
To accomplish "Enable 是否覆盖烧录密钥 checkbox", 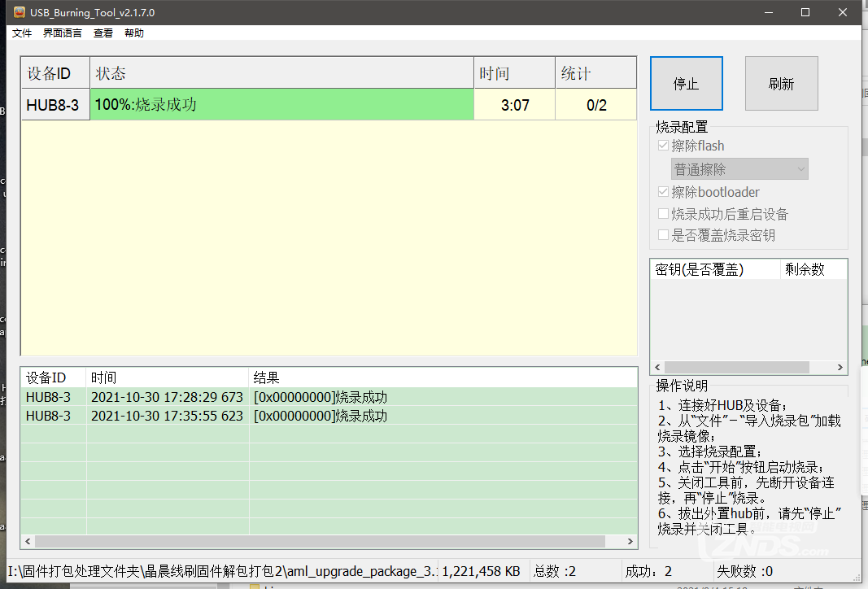I will tap(664, 236).
